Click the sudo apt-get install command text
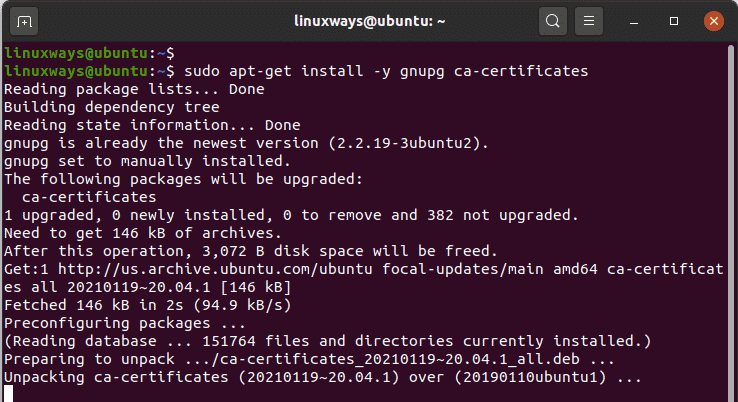The height and width of the screenshot is (402, 738). point(386,71)
